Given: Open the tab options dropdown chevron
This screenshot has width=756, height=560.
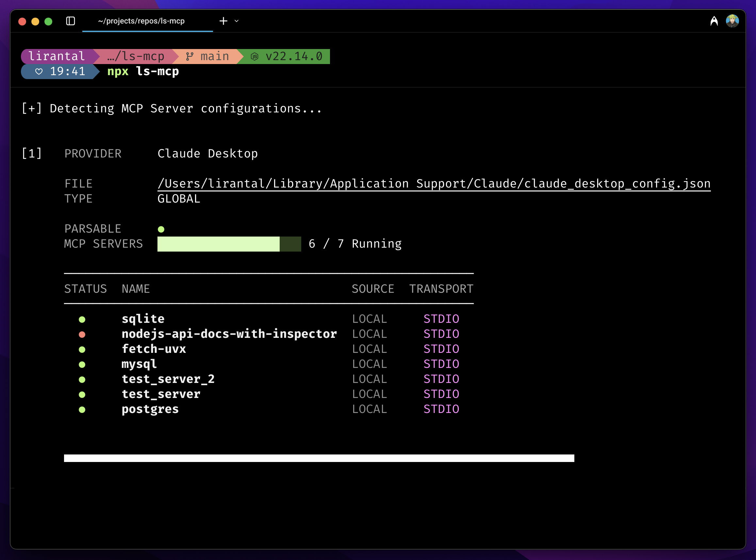Looking at the screenshot, I should tap(237, 21).
